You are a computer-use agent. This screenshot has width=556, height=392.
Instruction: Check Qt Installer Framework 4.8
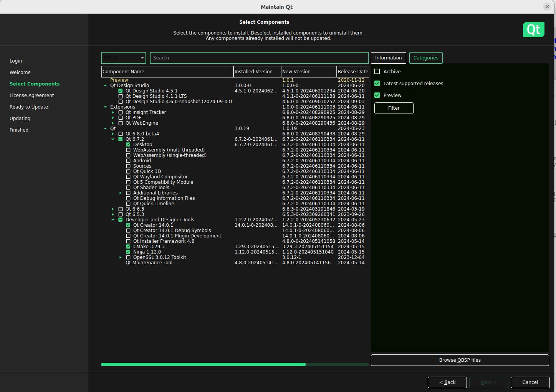pos(128,241)
